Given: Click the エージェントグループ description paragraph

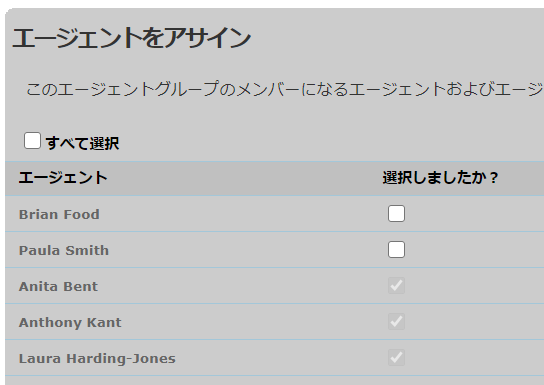Looking at the screenshot, I should (x=284, y=89).
